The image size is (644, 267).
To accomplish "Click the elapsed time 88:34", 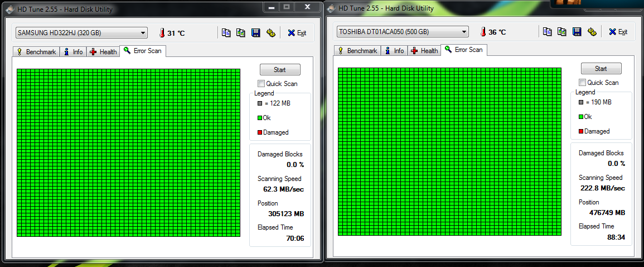I will pos(617,237).
